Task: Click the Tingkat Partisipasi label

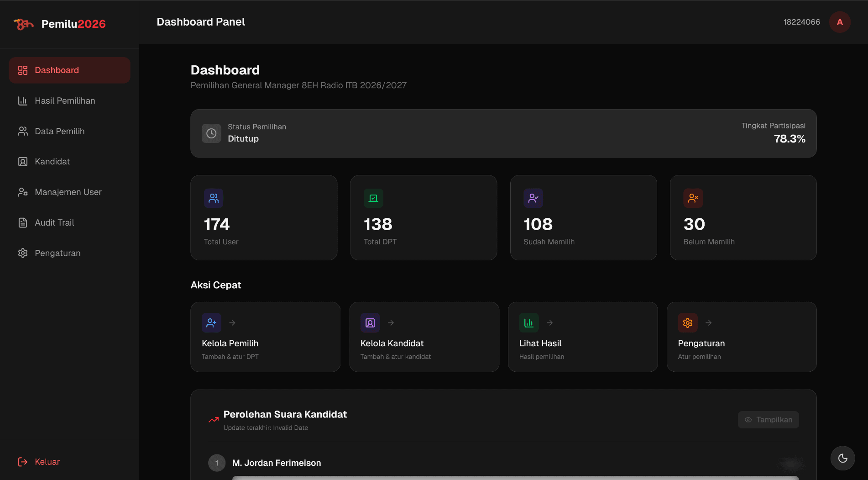Action: pyautogui.click(x=773, y=126)
